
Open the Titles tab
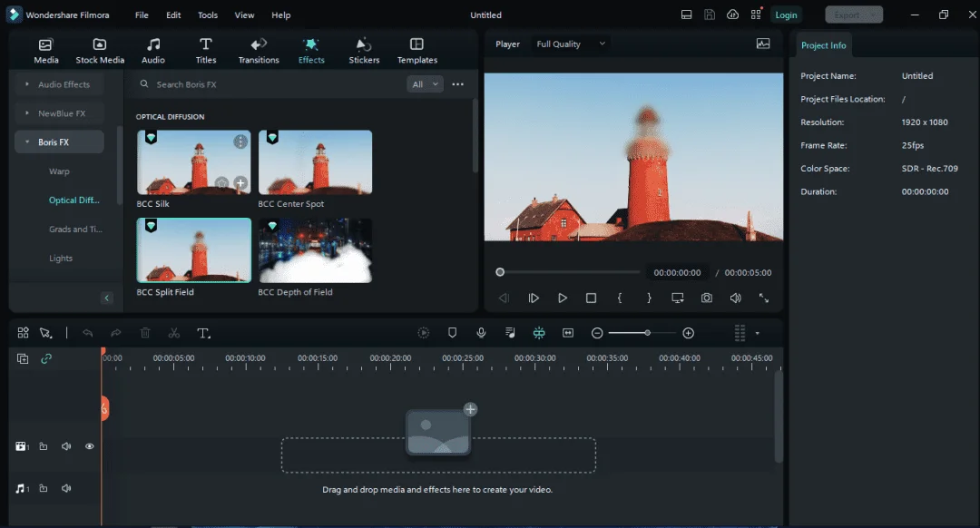click(206, 51)
